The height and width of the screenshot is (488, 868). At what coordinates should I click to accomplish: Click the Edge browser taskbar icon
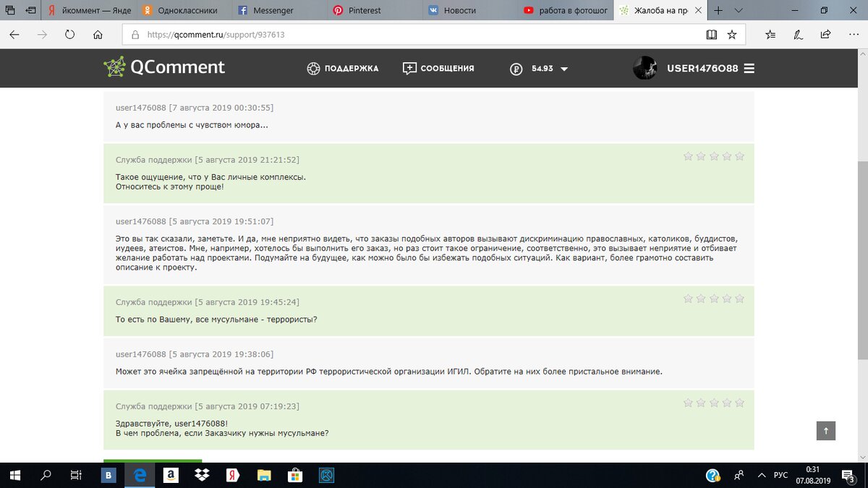(140, 475)
